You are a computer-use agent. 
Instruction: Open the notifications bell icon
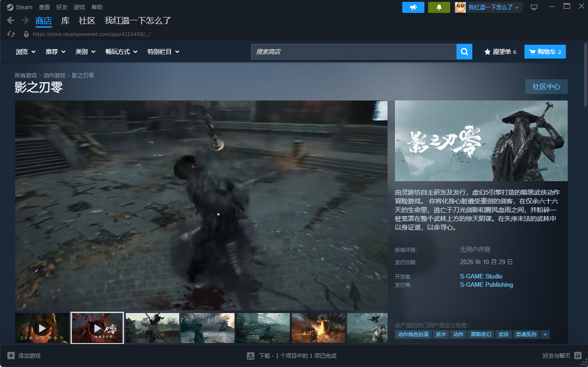pos(439,7)
